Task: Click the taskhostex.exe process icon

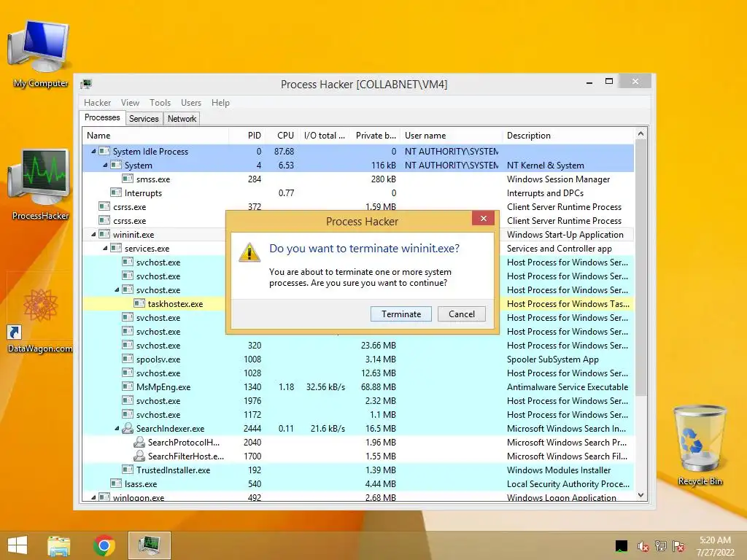Action: 139,303
